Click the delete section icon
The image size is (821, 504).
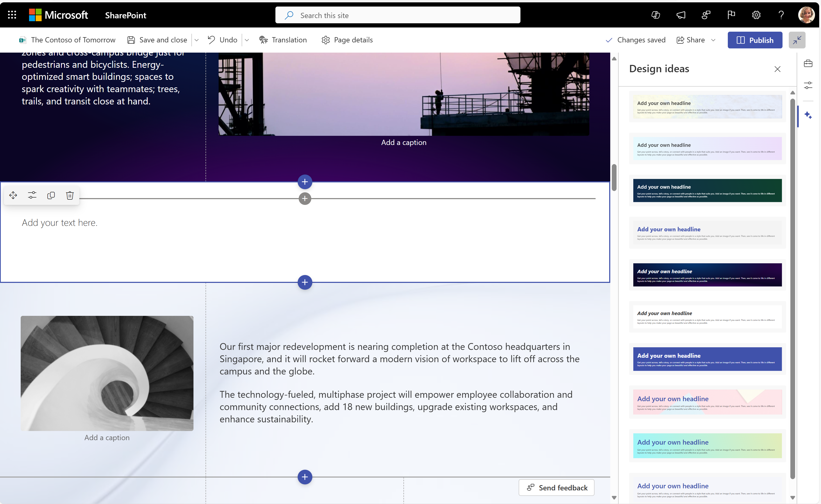coord(70,195)
